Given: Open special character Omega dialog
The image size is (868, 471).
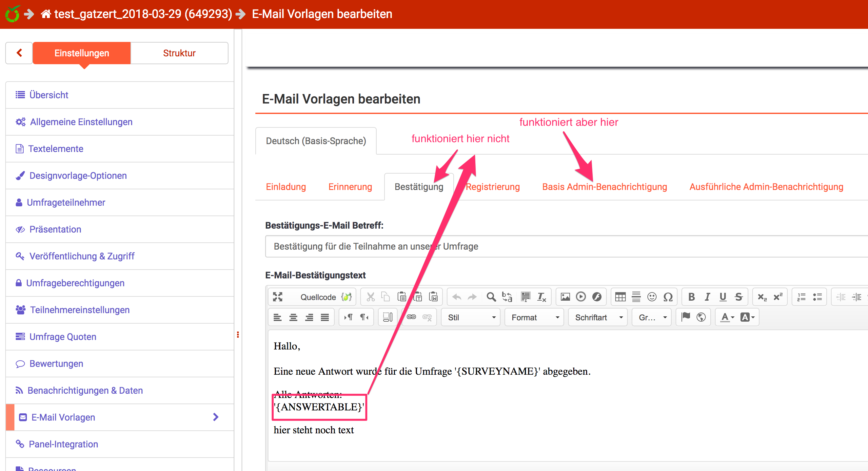Looking at the screenshot, I should pos(668,297).
